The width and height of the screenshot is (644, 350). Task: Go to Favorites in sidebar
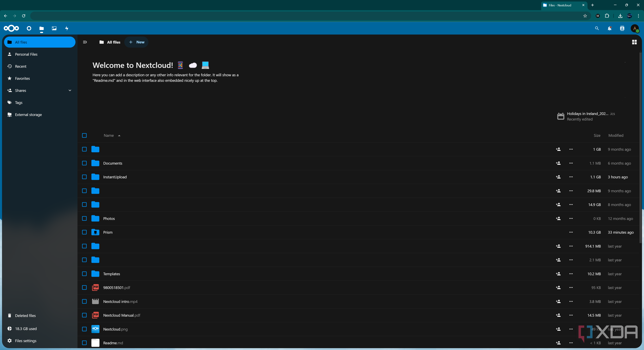22,78
